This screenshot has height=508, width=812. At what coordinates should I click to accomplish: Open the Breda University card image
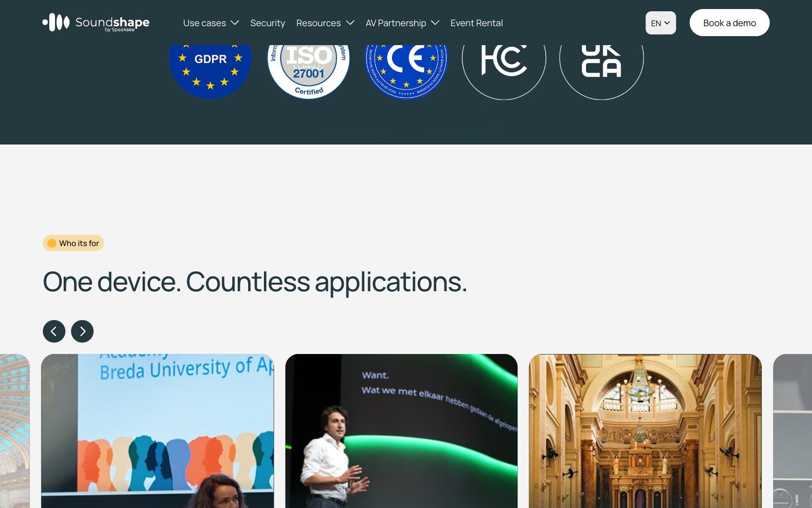(157, 431)
